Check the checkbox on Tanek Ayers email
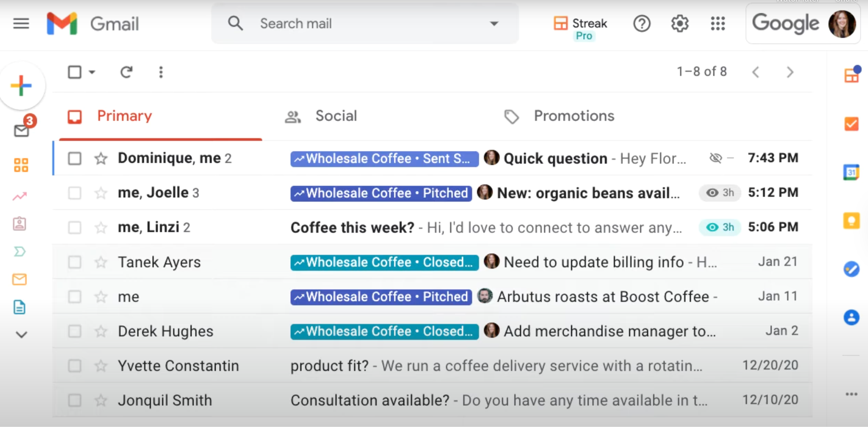This screenshot has width=868, height=427. coord(74,262)
